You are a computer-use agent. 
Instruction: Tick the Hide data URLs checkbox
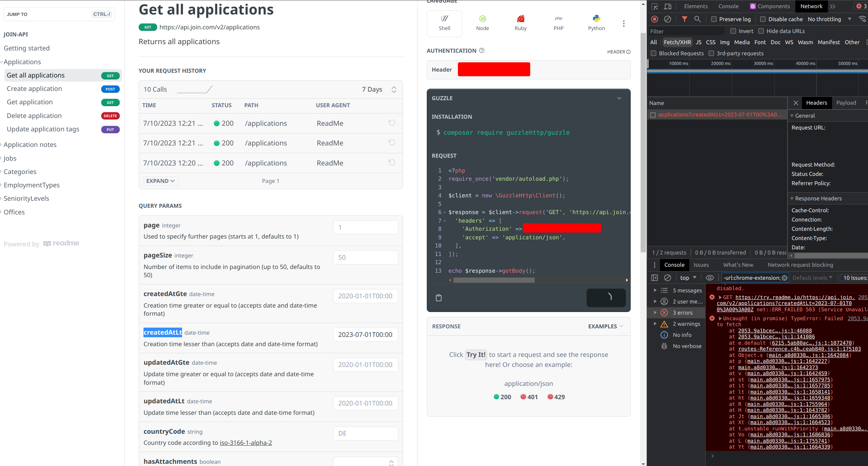pyautogui.click(x=761, y=31)
